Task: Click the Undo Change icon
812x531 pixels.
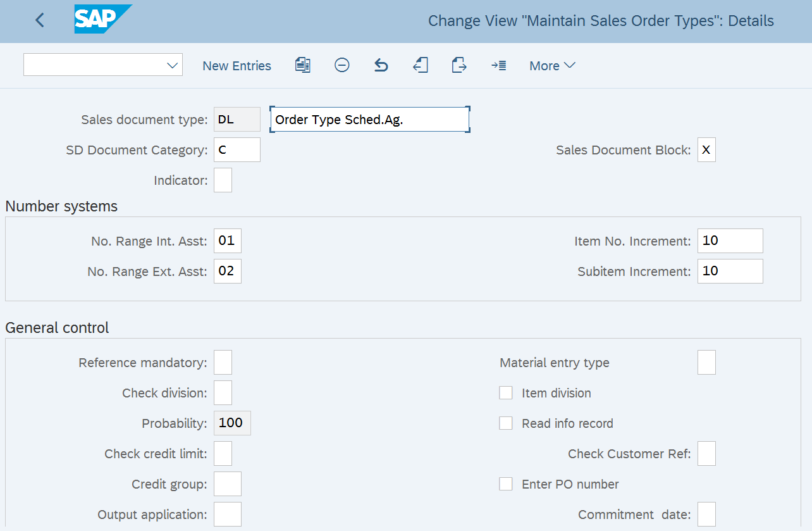Action: point(381,65)
